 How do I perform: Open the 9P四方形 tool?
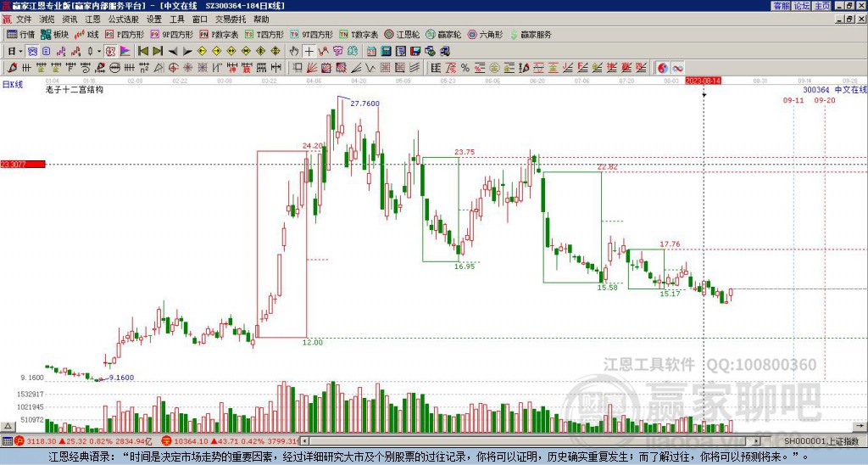coord(172,34)
